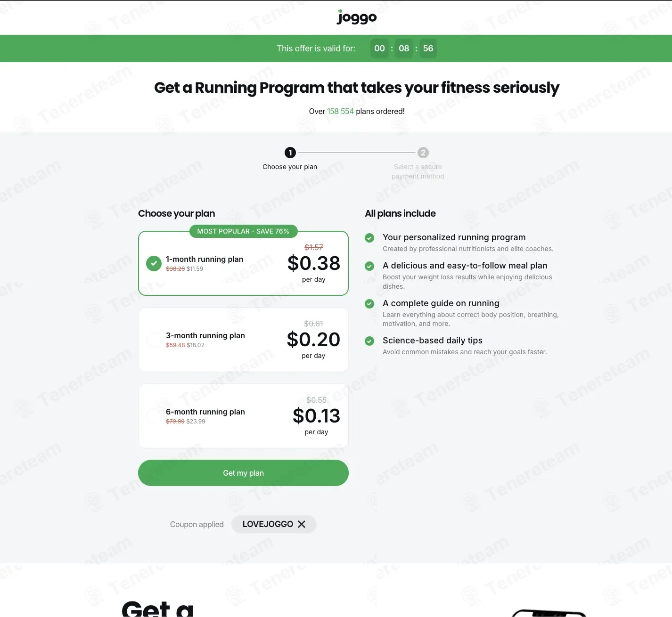Click the 158 554 plans ordered count
This screenshot has width=672, height=617.
click(x=340, y=111)
